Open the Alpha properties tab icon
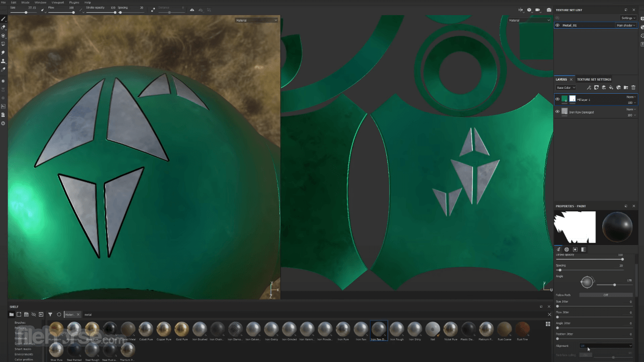644x362 pixels. tap(566, 250)
